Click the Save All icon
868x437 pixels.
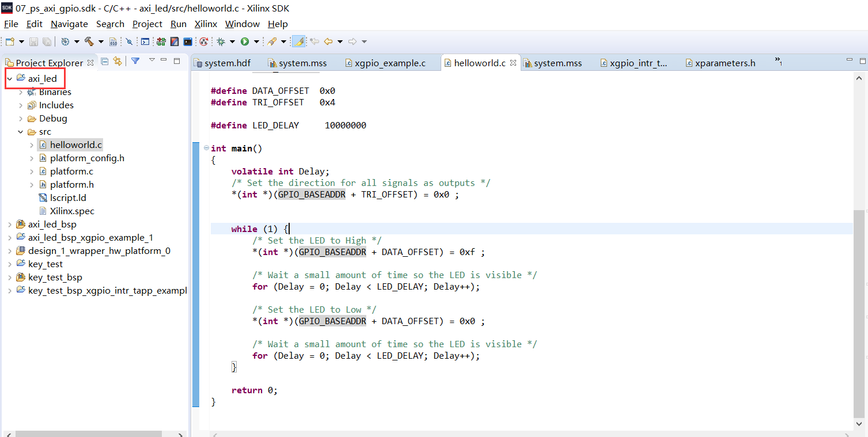47,41
